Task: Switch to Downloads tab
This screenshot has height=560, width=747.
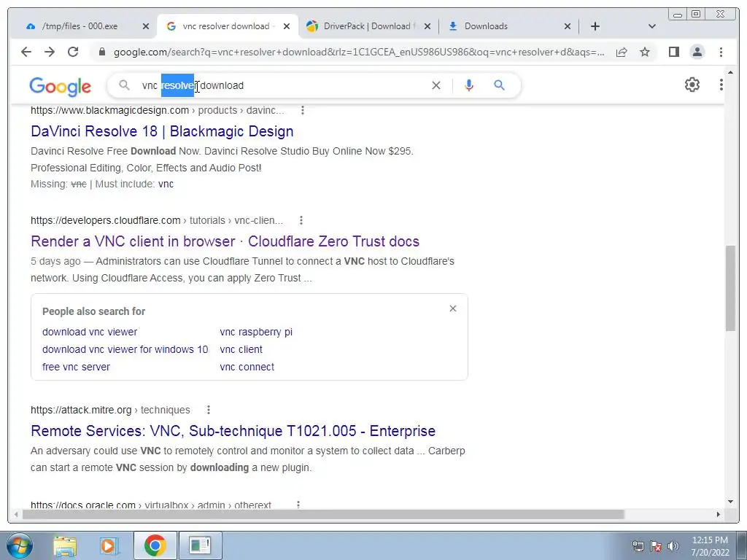Action: click(x=486, y=26)
